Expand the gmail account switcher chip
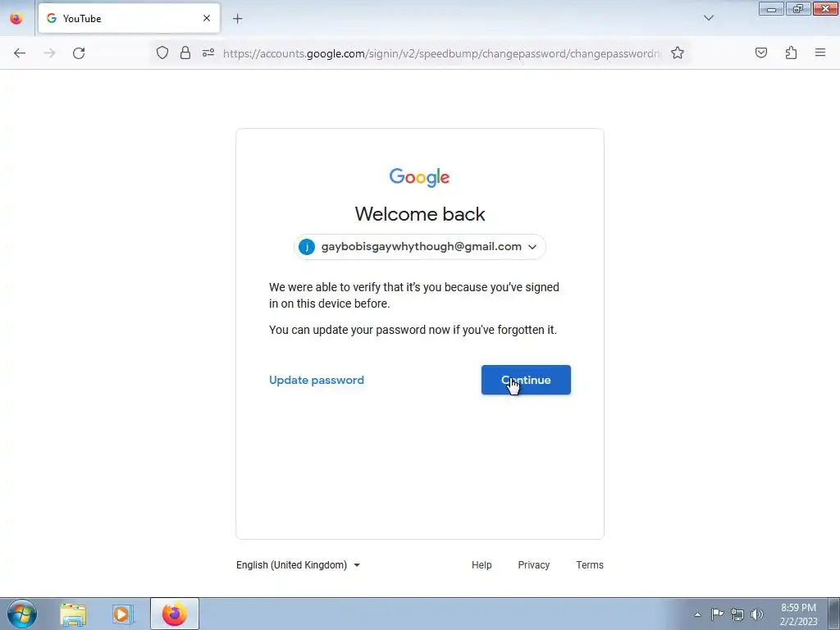This screenshot has height=630, width=840. pyautogui.click(x=420, y=247)
